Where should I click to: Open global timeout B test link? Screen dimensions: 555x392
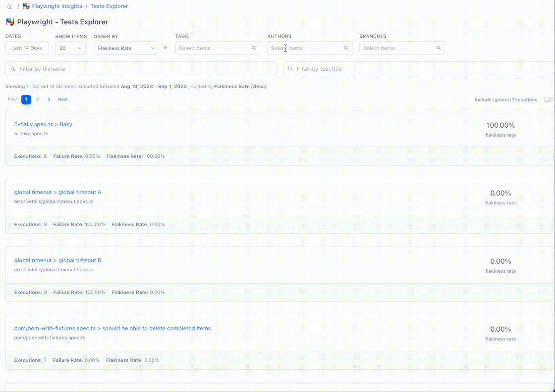[57, 260]
